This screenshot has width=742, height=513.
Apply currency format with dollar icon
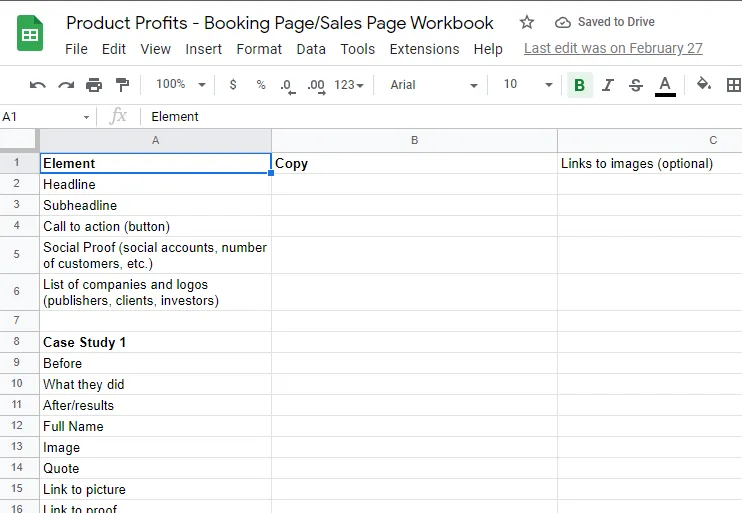[x=233, y=85]
